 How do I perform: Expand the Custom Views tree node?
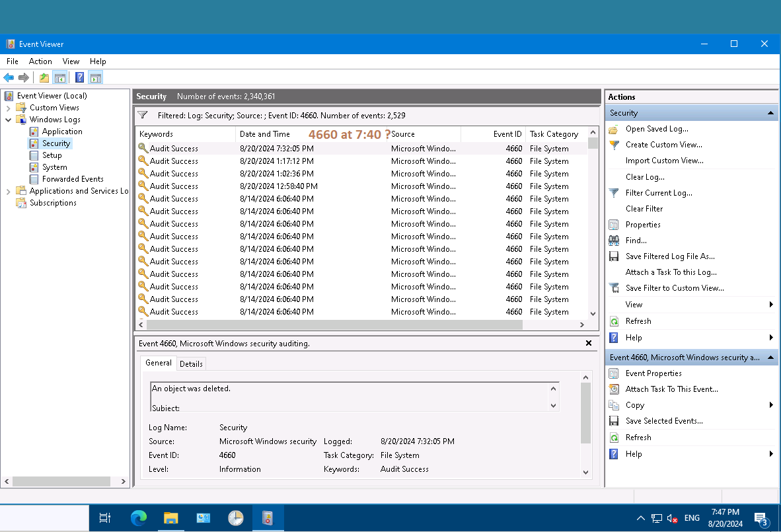coord(9,108)
